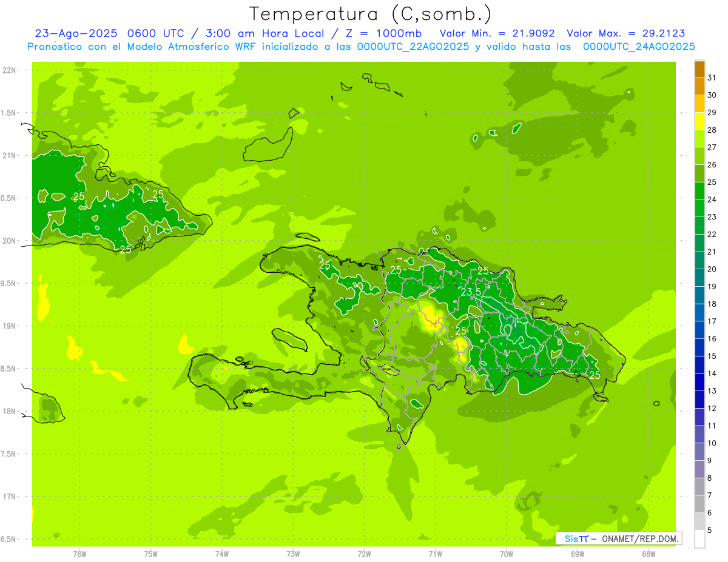This screenshot has height=562, width=728.
Task: Click the "22N" latitude axis label
Action: (8, 70)
